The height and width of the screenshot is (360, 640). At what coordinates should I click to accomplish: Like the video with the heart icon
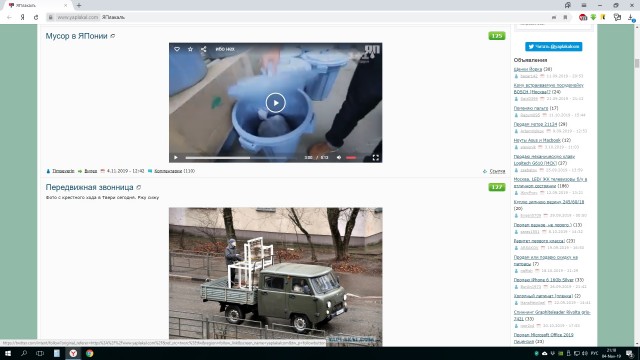(177, 49)
